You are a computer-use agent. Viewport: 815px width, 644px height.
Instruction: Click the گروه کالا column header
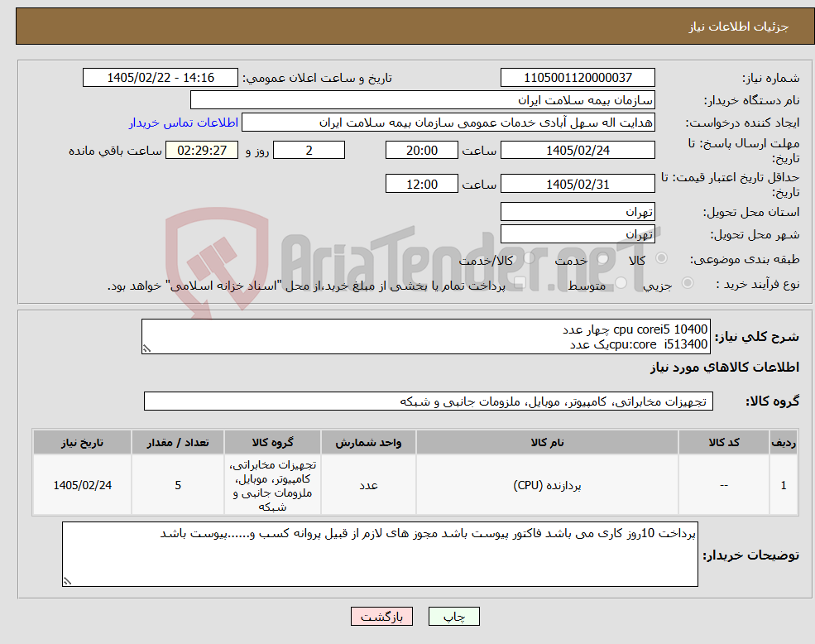pyautogui.click(x=272, y=442)
